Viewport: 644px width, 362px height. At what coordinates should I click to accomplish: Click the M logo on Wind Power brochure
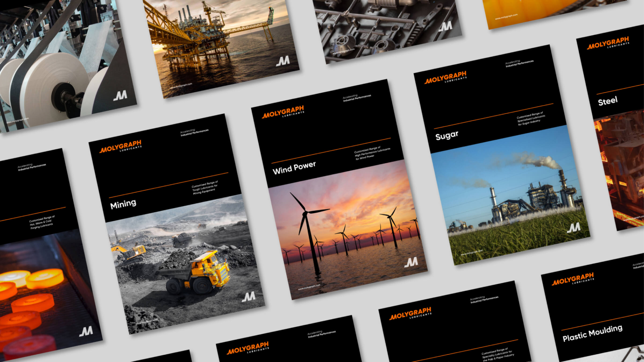pos(411,263)
